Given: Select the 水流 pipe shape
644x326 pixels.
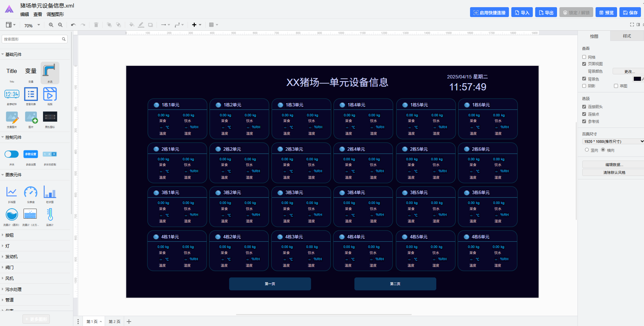Looking at the screenshot, I should click(50, 72).
